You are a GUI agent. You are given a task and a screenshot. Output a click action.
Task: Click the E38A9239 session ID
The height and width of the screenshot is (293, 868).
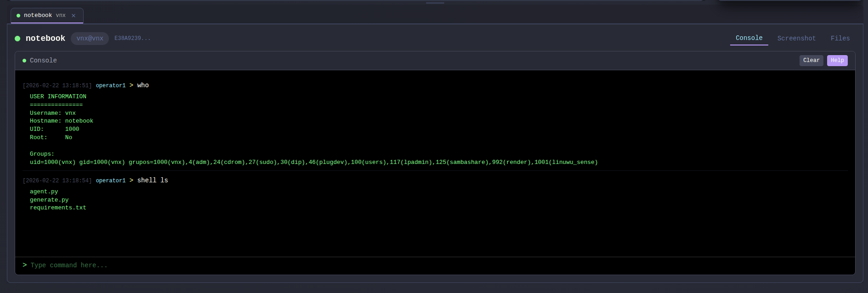pos(132,39)
